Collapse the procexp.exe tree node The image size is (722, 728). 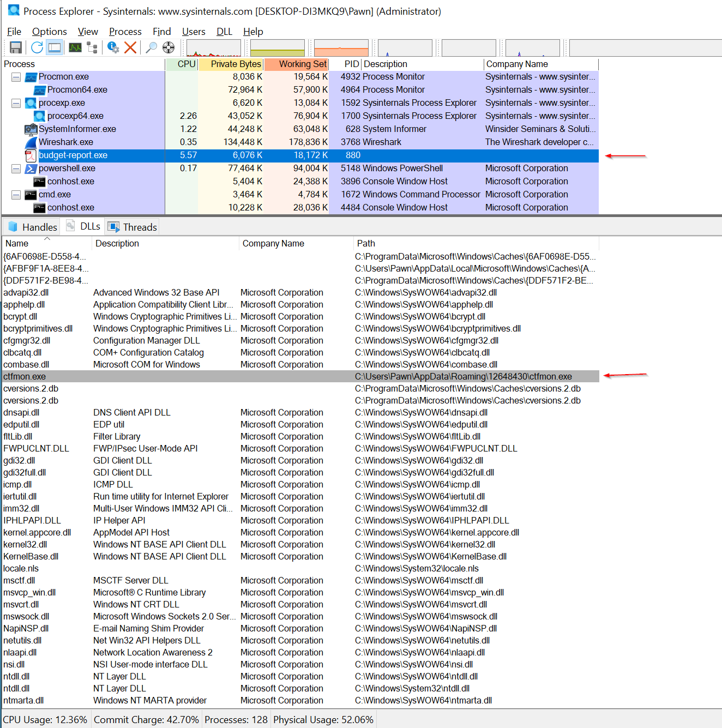pos(16,103)
